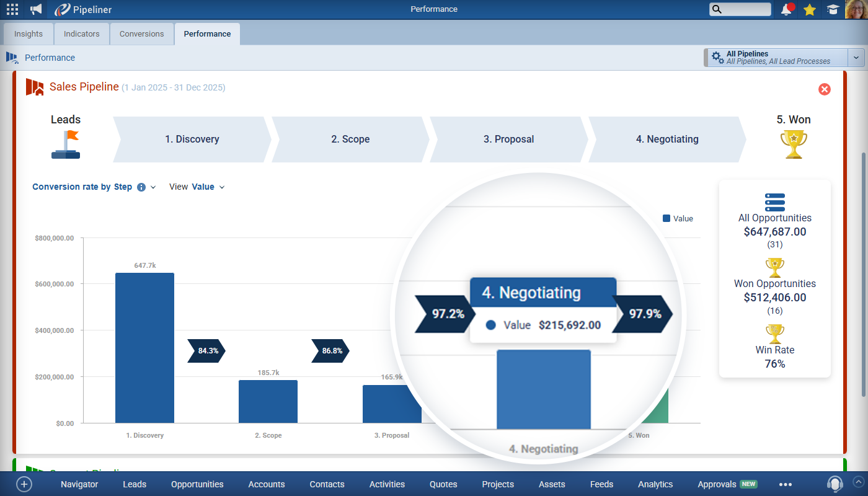The height and width of the screenshot is (496, 868).
Task: Click the plus add-new icon in bottom bar
Action: pyautogui.click(x=24, y=484)
